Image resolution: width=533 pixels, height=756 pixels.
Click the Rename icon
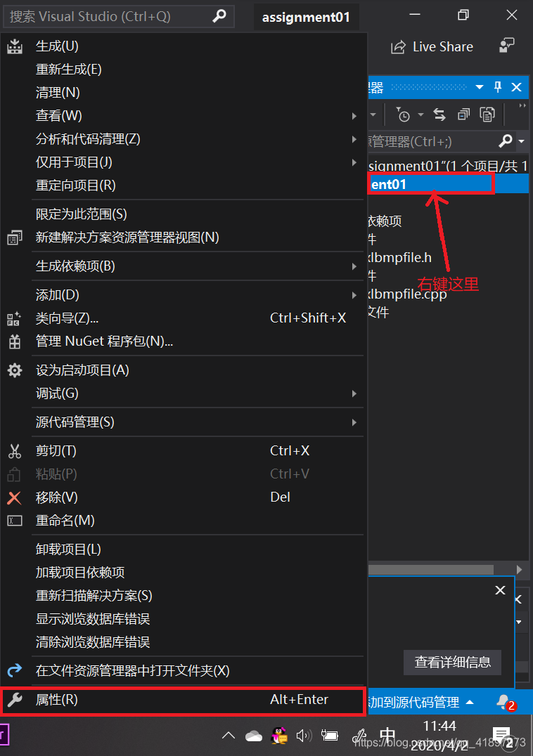click(15, 521)
